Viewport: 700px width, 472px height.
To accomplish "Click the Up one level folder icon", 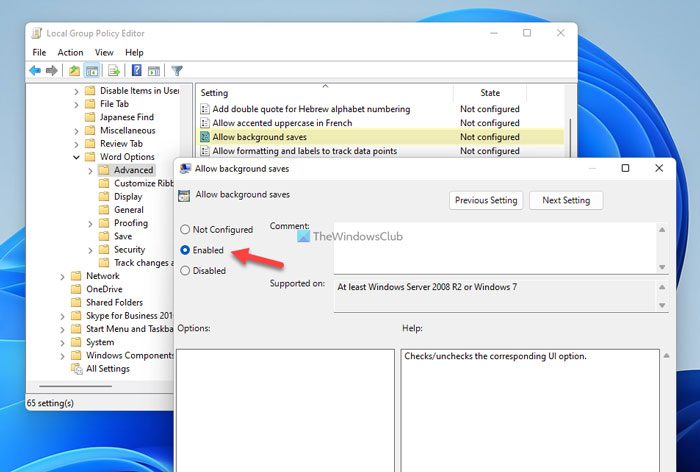I will (x=74, y=71).
